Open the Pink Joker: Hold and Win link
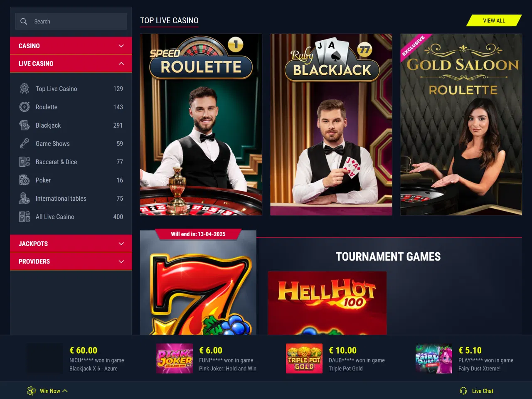This screenshot has width=532, height=399. [x=228, y=368]
